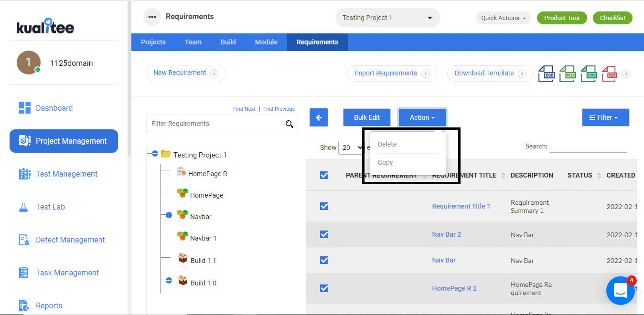Uncheck the Requirement Title 1 row
644x315 pixels.
324,206
